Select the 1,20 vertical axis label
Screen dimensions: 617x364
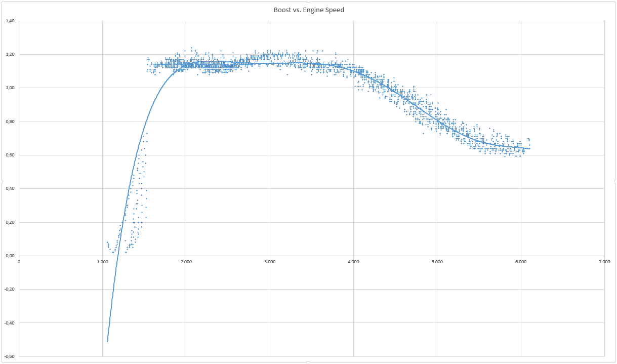pyautogui.click(x=10, y=54)
